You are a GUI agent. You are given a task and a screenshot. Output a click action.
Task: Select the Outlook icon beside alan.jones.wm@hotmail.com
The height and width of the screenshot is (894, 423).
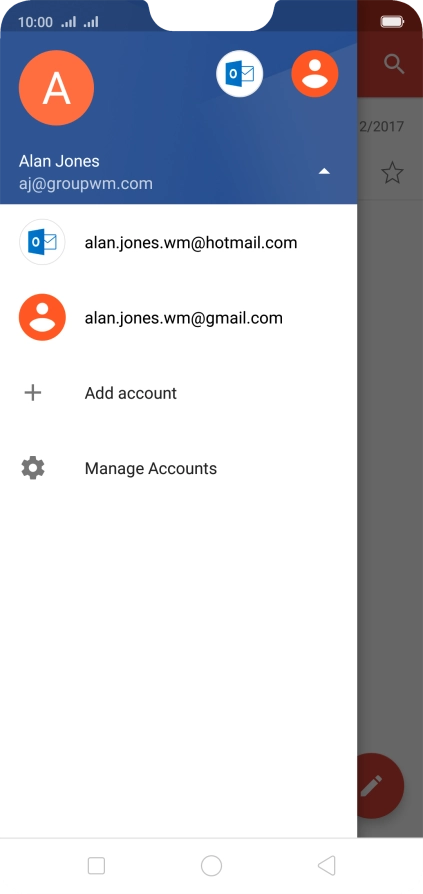(x=42, y=242)
